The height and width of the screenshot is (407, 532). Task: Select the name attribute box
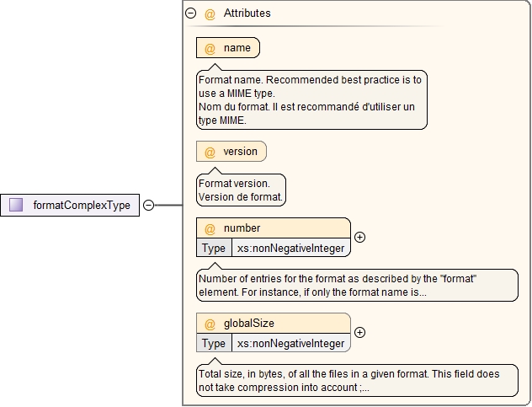[x=228, y=47]
